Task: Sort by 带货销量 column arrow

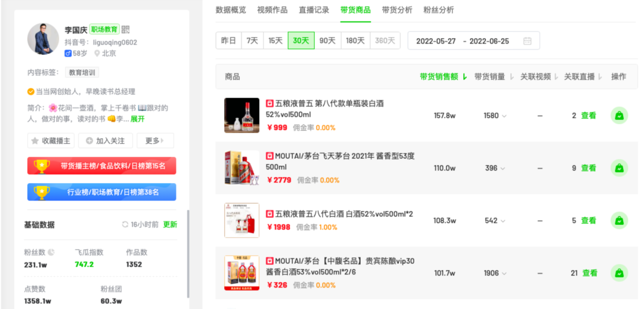Action: click(510, 77)
